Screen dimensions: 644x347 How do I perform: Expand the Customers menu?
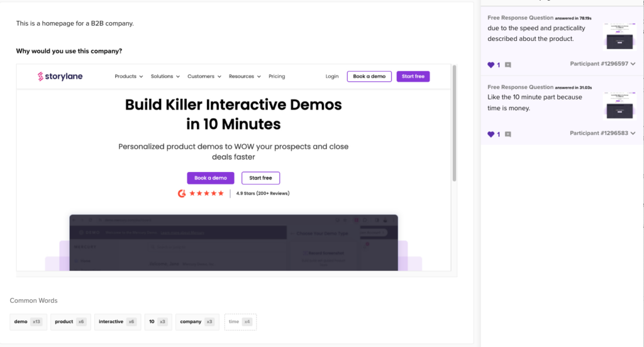(204, 76)
